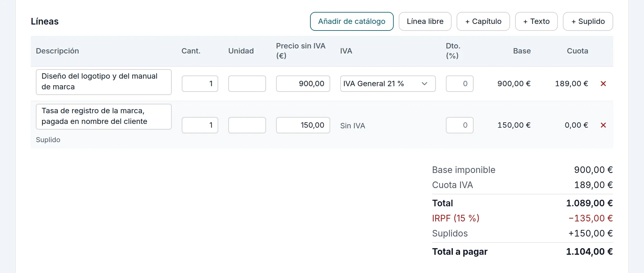Viewport: 644px width, 273px height.
Task: Add a new Capítulo
Action: 483,21
